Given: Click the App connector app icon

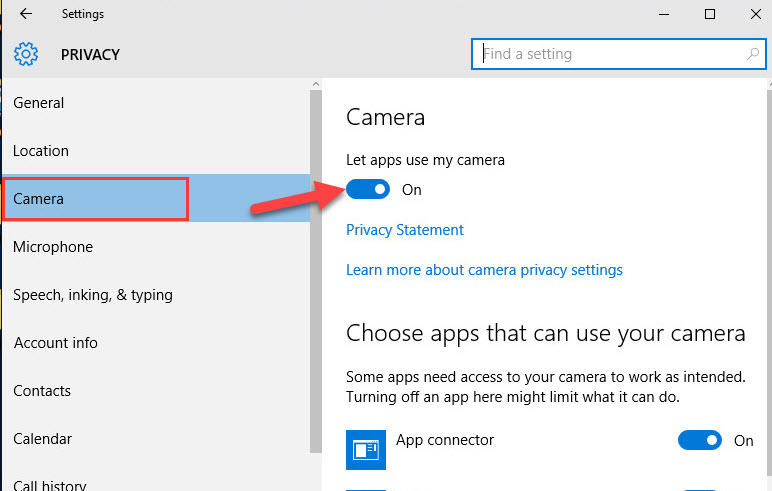Looking at the screenshot, I should (x=366, y=450).
